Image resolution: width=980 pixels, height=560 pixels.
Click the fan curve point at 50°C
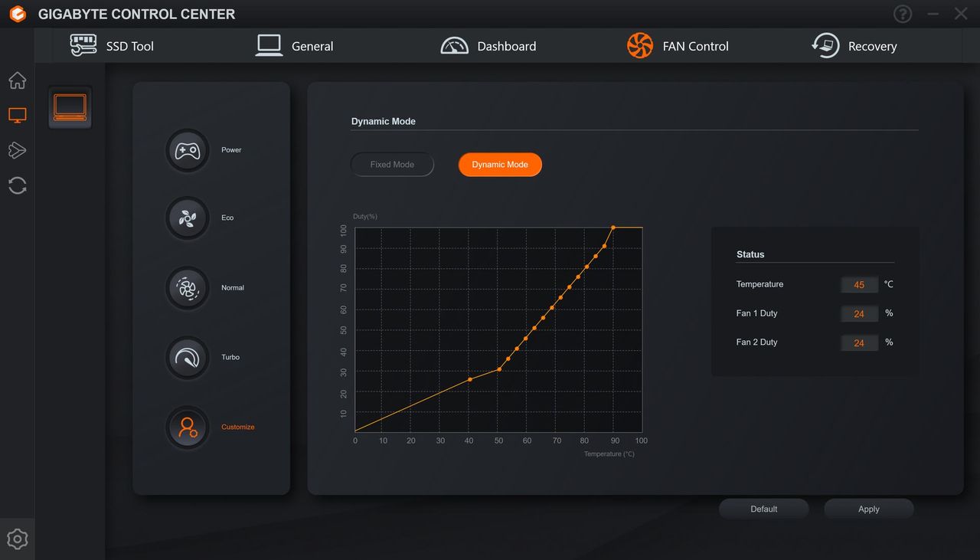pos(499,369)
